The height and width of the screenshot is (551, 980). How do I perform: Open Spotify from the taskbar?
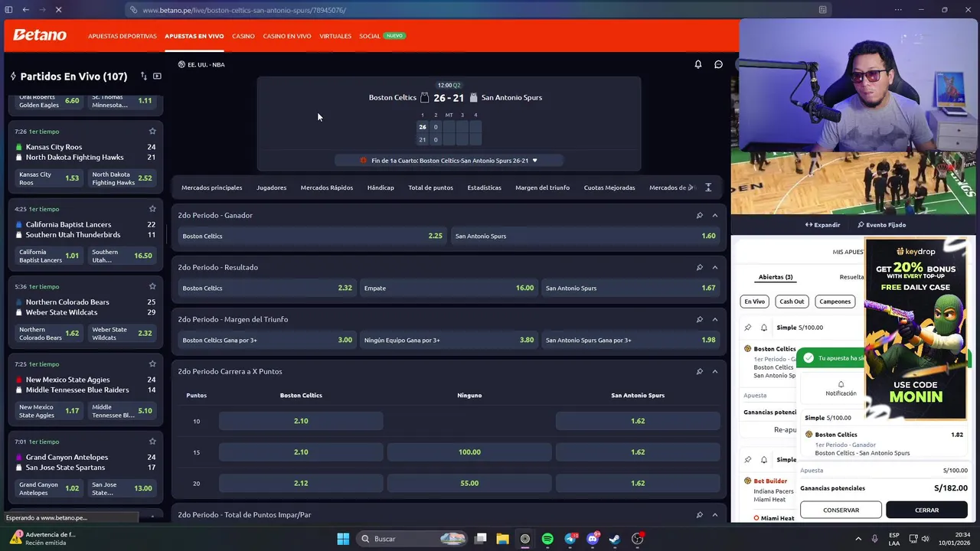click(547, 539)
